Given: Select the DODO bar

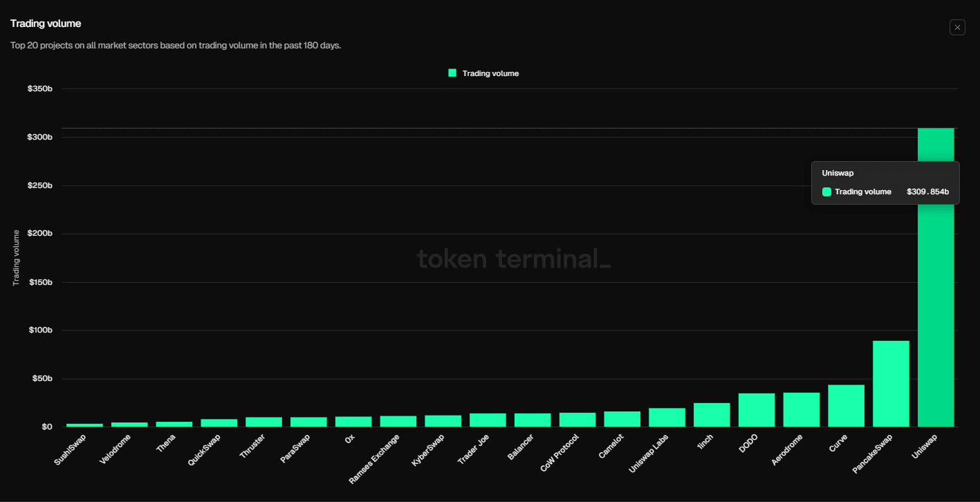Looking at the screenshot, I should pos(757,410).
